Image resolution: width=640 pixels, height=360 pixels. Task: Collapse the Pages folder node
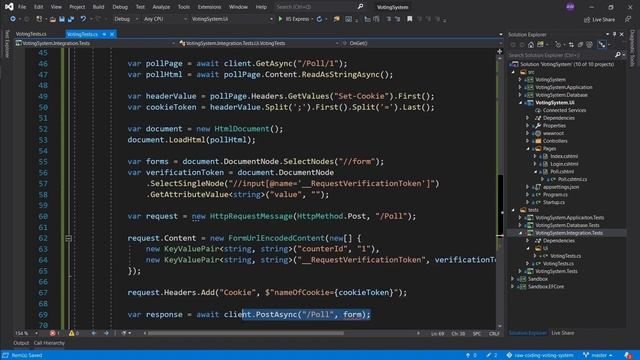(528, 149)
